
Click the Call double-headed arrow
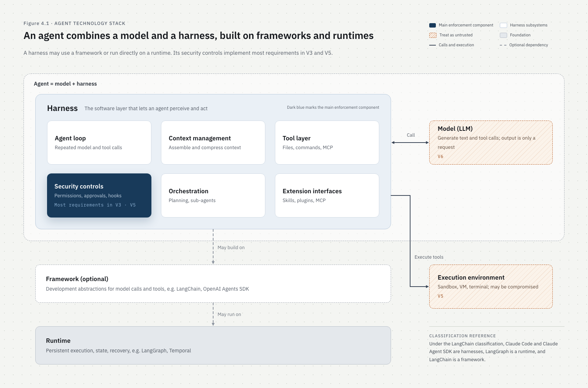410,143
